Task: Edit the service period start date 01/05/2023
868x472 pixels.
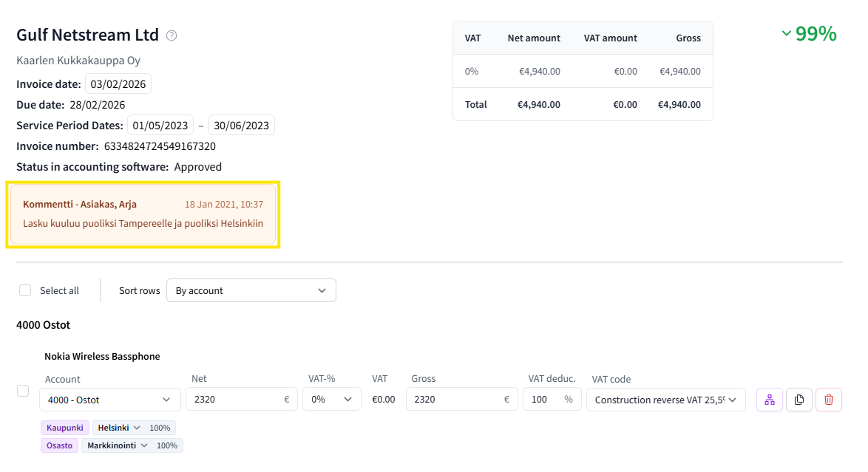Action: (160, 125)
